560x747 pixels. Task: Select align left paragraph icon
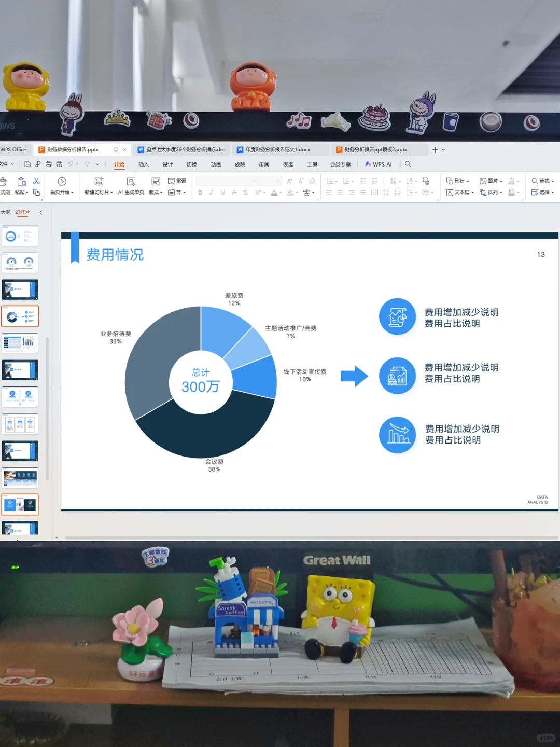tap(329, 192)
